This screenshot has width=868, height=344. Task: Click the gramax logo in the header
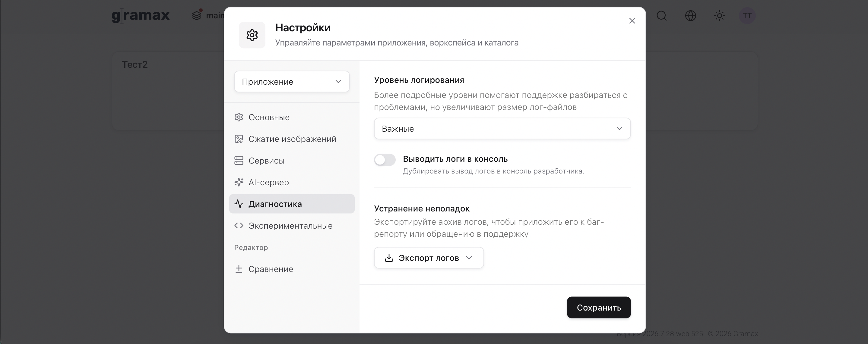pyautogui.click(x=141, y=15)
